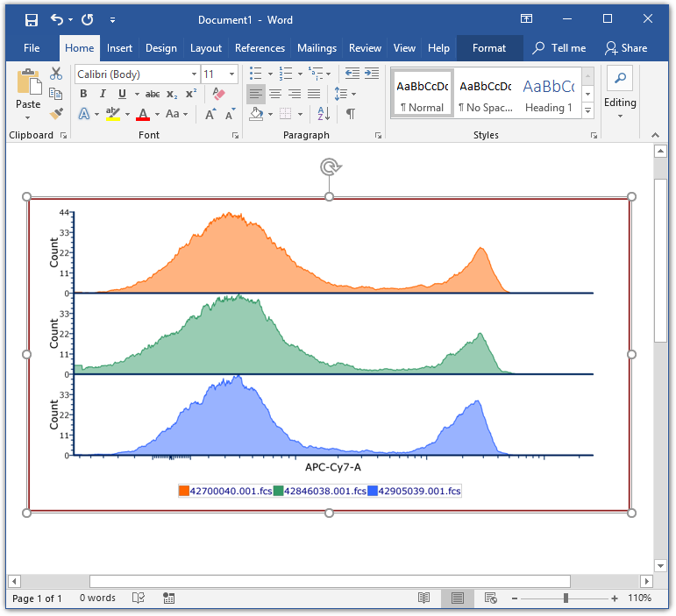Click the Clear All Formatting eraser icon
This screenshot has width=676, height=616.
219,94
